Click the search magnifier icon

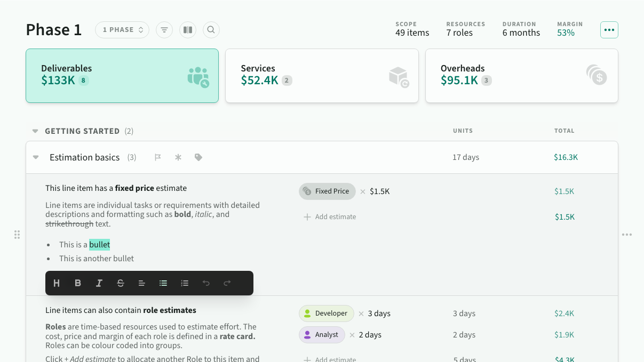pyautogui.click(x=211, y=30)
